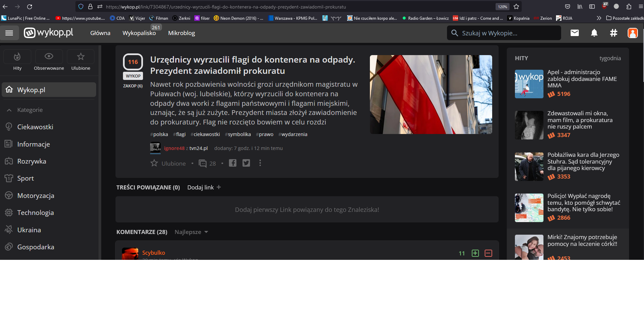Open the article comments bubble icon
Screen dimensions: 644x318
point(203,164)
